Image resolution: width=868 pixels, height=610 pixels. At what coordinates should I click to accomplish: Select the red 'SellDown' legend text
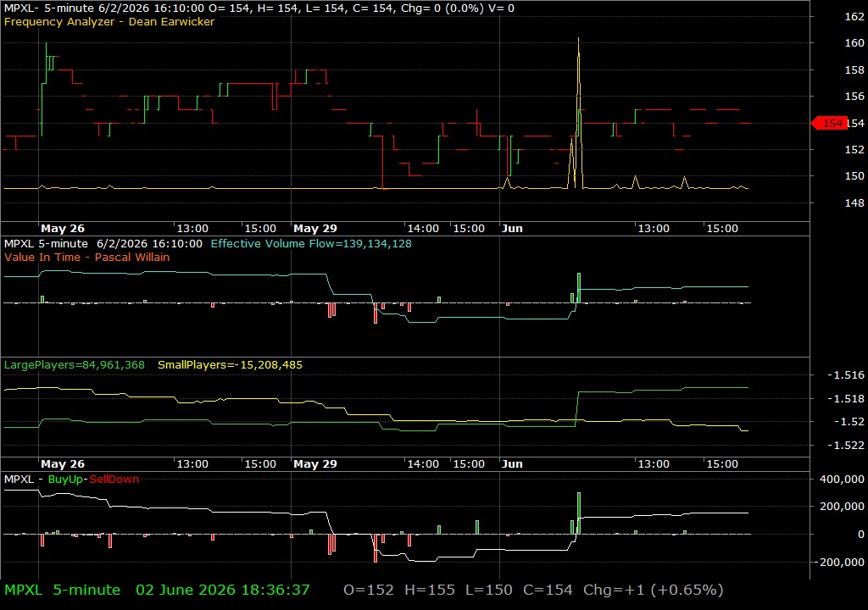[x=114, y=480]
